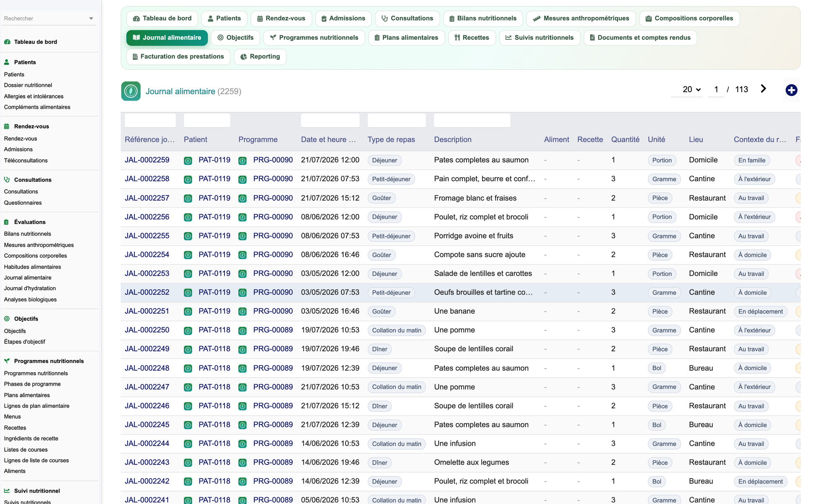
Task: Click 'Omelette aux legumes' description cell
Action: [472, 462]
